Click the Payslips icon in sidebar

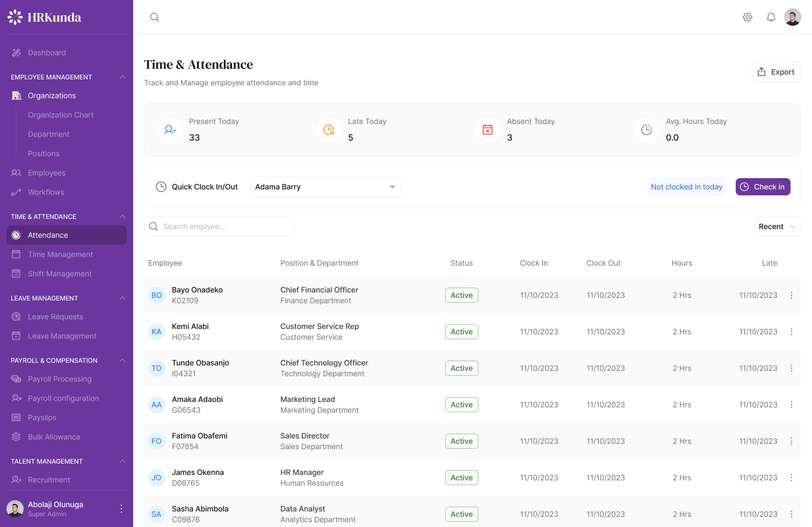point(17,417)
